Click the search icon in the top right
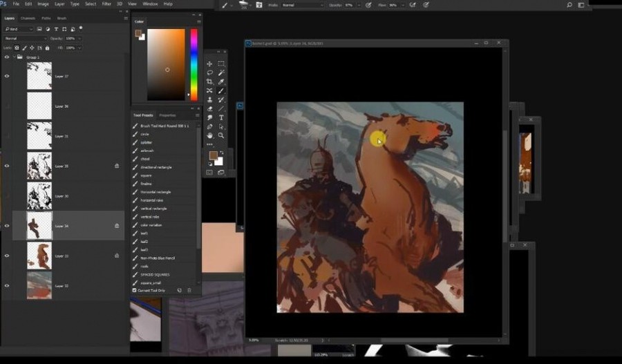Screen dimensions: 622x364 [569, 5]
